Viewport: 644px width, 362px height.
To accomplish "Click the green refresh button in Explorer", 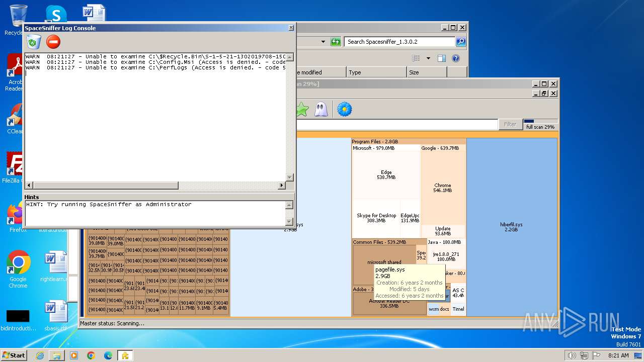I will tap(336, 42).
